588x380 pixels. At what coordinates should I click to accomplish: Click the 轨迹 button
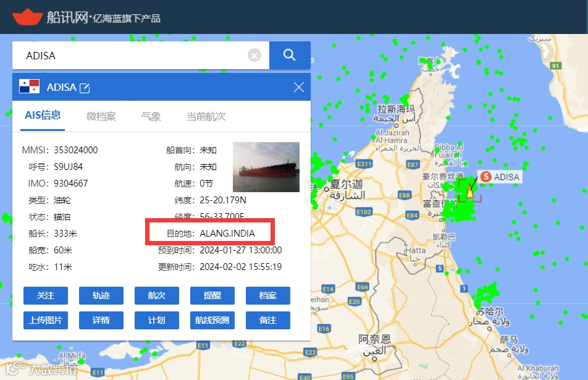pyautogui.click(x=101, y=295)
